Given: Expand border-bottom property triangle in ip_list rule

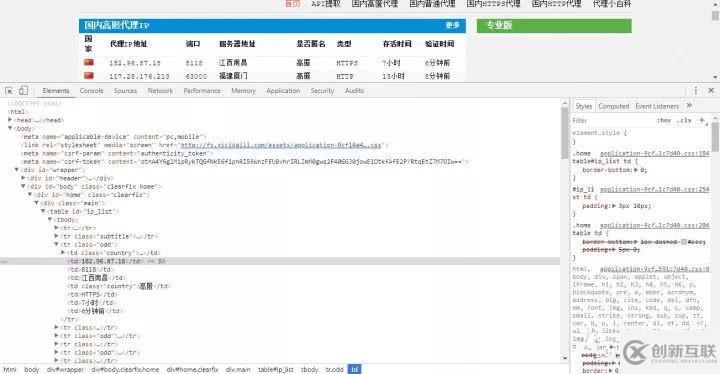Looking at the screenshot, I should pyautogui.click(x=636, y=170).
